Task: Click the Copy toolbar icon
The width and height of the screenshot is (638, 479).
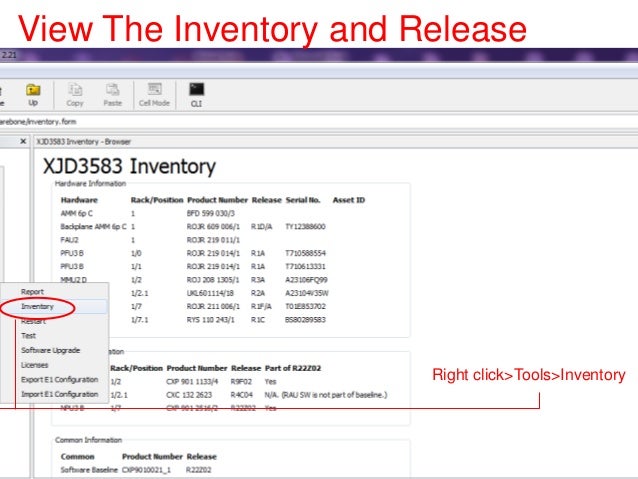Action: (x=75, y=95)
